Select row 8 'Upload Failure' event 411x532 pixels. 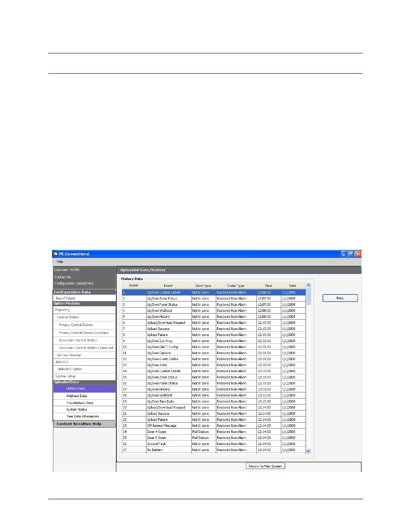point(214,335)
